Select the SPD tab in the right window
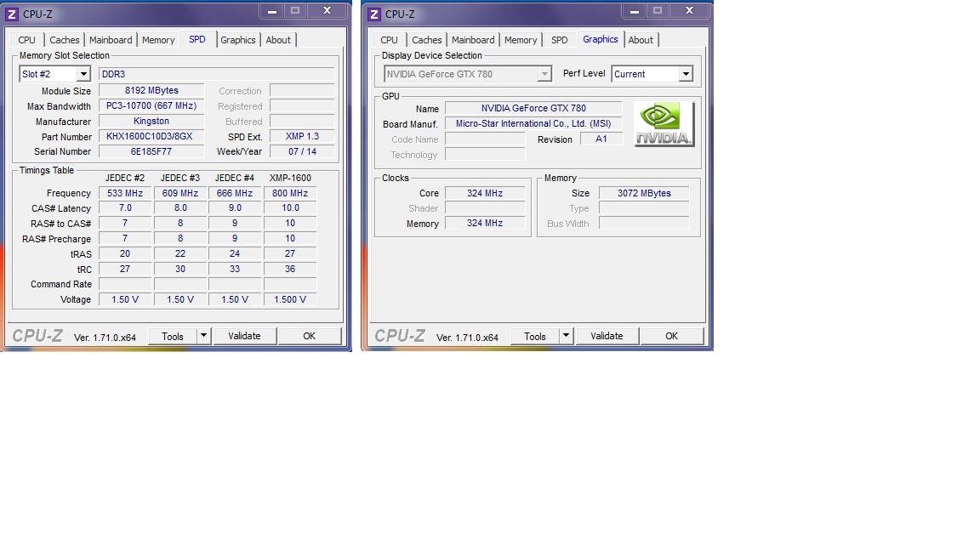The image size is (980, 551). click(560, 39)
